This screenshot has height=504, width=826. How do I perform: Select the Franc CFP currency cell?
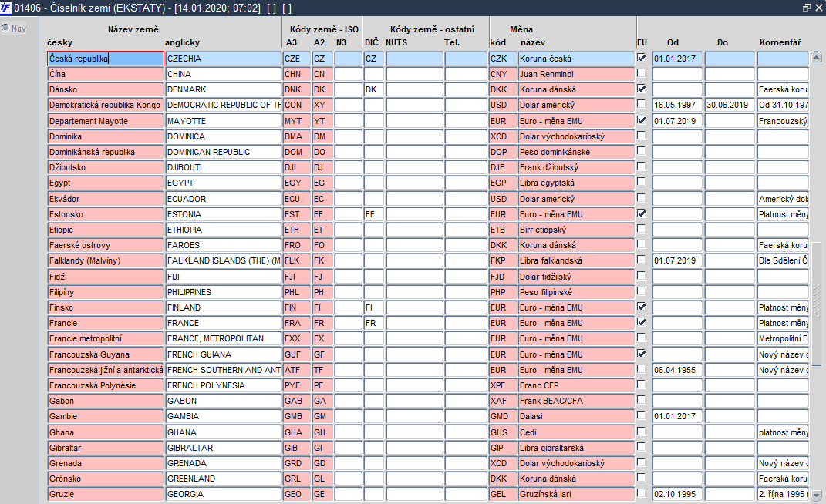(x=576, y=385)
